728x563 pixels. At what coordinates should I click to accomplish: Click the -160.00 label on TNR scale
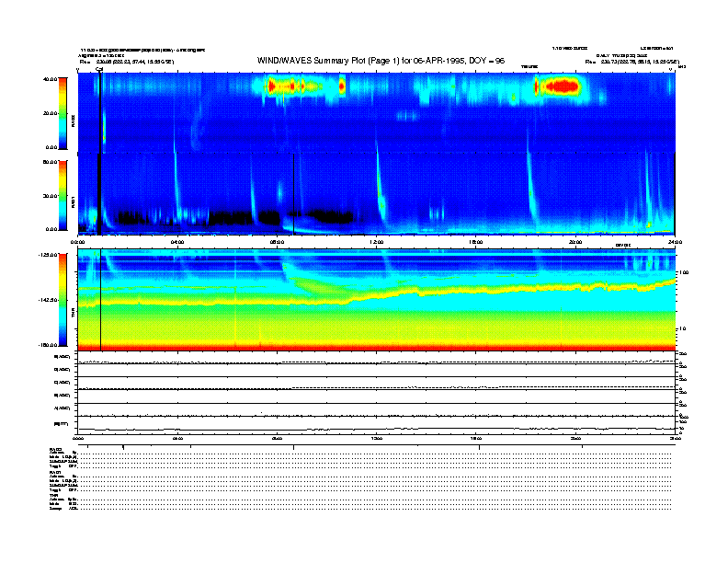pyautogui.click(x=49, y=345)
